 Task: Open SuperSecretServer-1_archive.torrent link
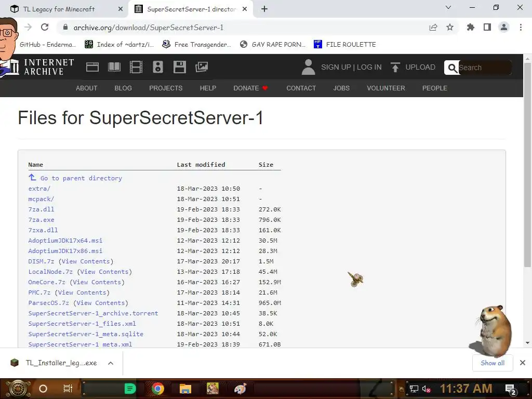(94, 313)
